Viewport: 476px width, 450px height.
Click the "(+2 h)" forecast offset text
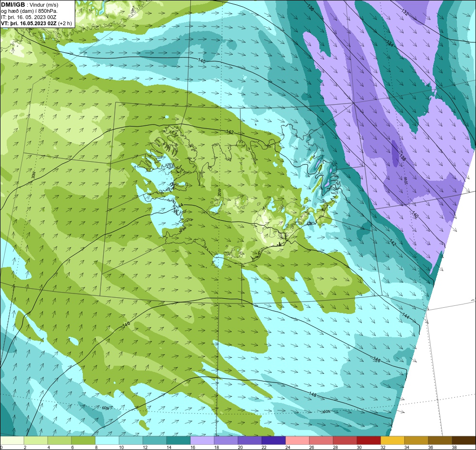[x=65, y=23]
